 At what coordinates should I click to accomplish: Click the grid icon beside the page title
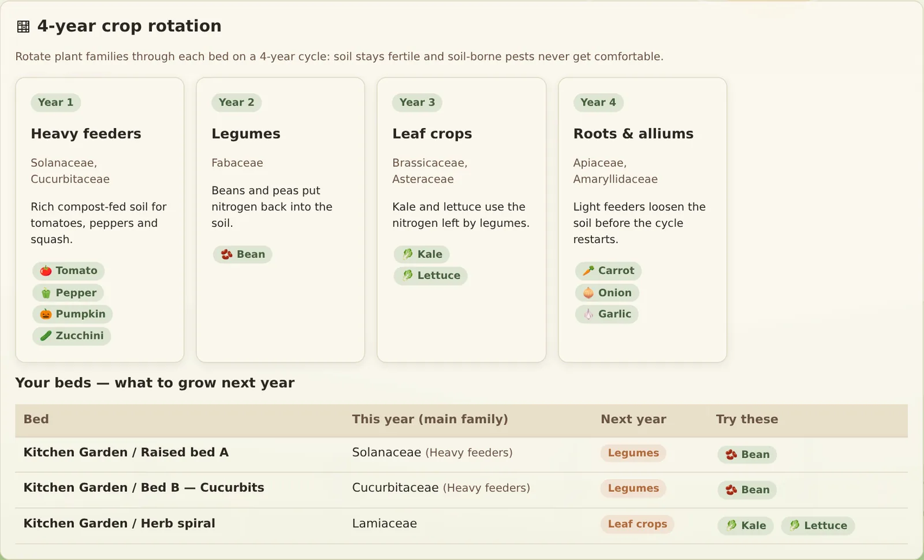tap(23, 27)
